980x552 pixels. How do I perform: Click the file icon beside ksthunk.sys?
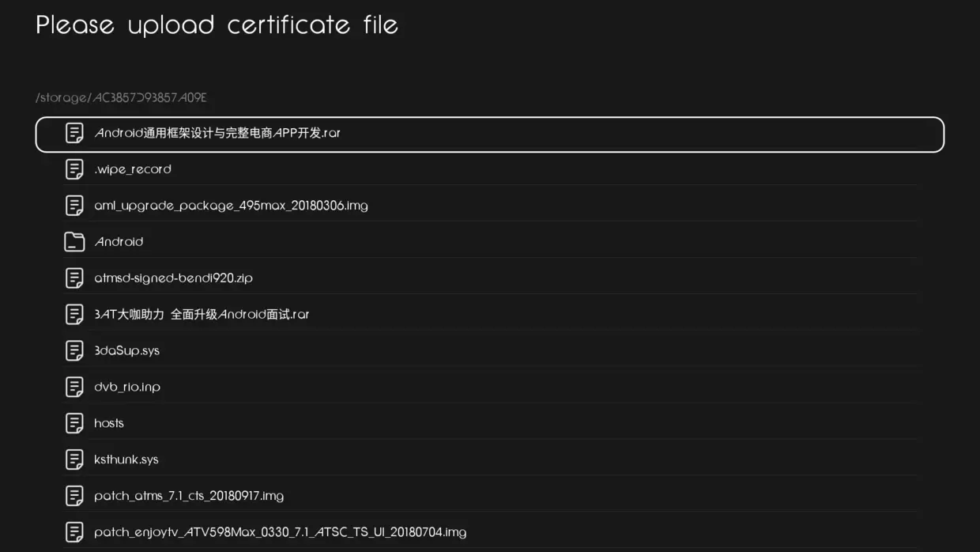click(74, 459)
